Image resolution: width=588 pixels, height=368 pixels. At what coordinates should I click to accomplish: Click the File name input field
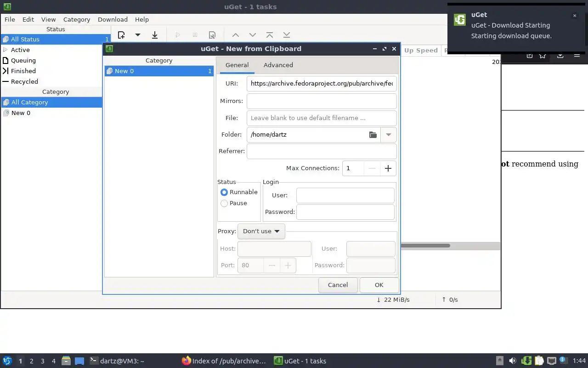pos(322,118)
